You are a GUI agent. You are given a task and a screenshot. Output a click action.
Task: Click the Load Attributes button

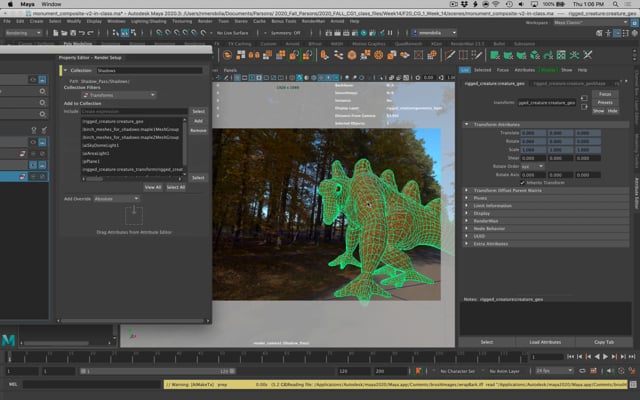point(545,342)
